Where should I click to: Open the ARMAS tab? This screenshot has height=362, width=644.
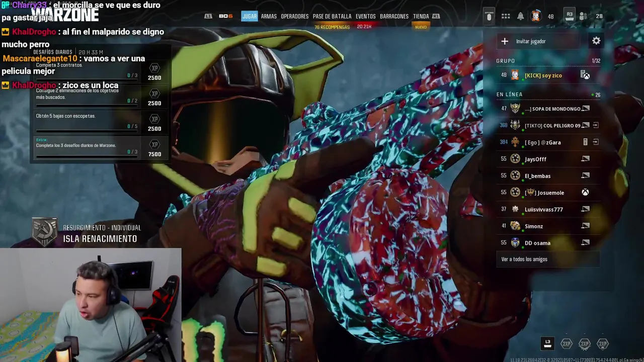pyautogui.click(x=269, y=16)
